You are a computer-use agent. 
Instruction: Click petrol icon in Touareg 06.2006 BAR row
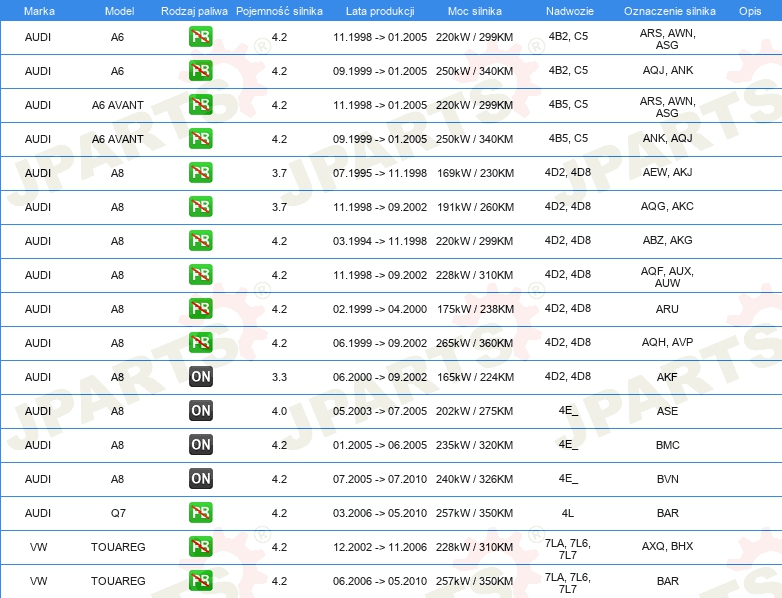(200, 581)
